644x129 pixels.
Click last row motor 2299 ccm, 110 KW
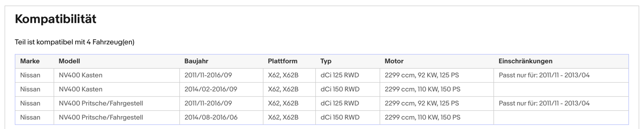[x=422, y=117]
